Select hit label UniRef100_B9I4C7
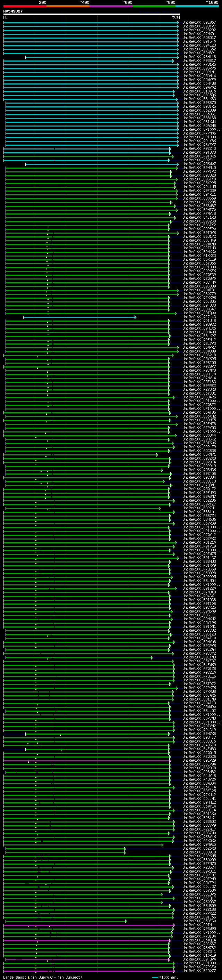The width and height of the screenshot is (222, 980). pos(199,558)
